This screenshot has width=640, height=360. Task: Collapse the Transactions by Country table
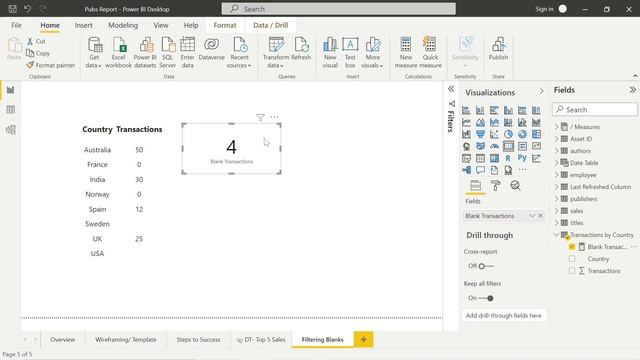[556, 235]
